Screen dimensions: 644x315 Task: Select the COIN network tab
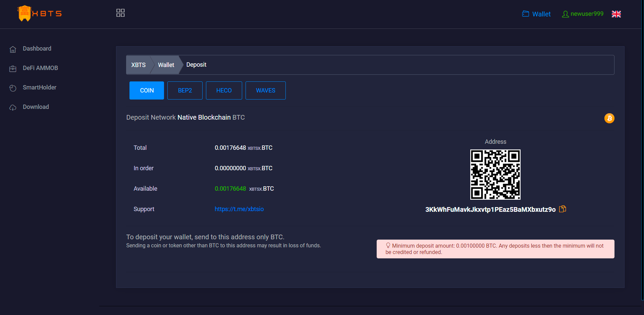click(x=147, y=90)
